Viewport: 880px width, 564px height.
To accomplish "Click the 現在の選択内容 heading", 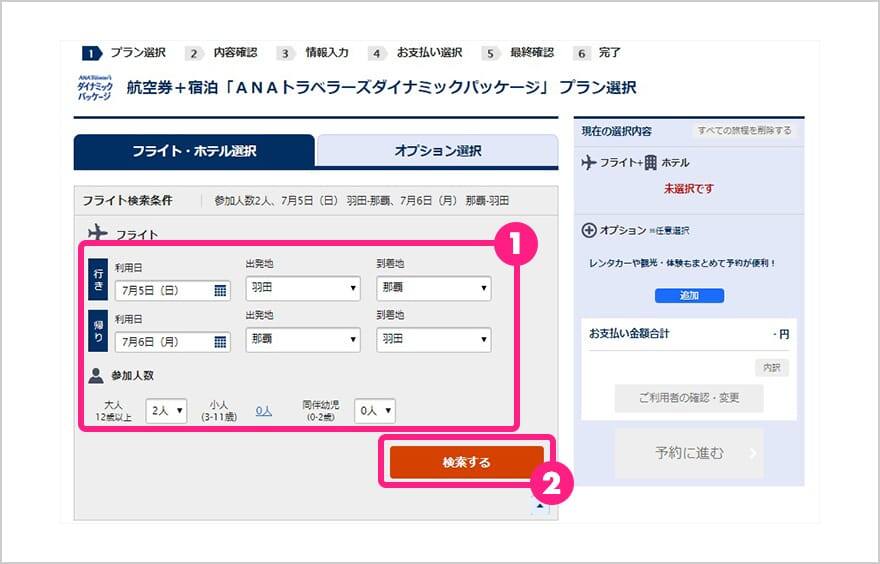I will tap(617, 131).
